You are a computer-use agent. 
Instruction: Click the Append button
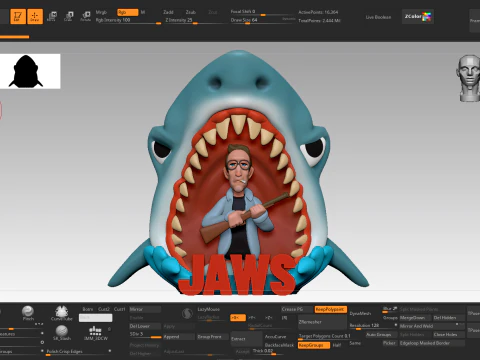coord(179,337)
